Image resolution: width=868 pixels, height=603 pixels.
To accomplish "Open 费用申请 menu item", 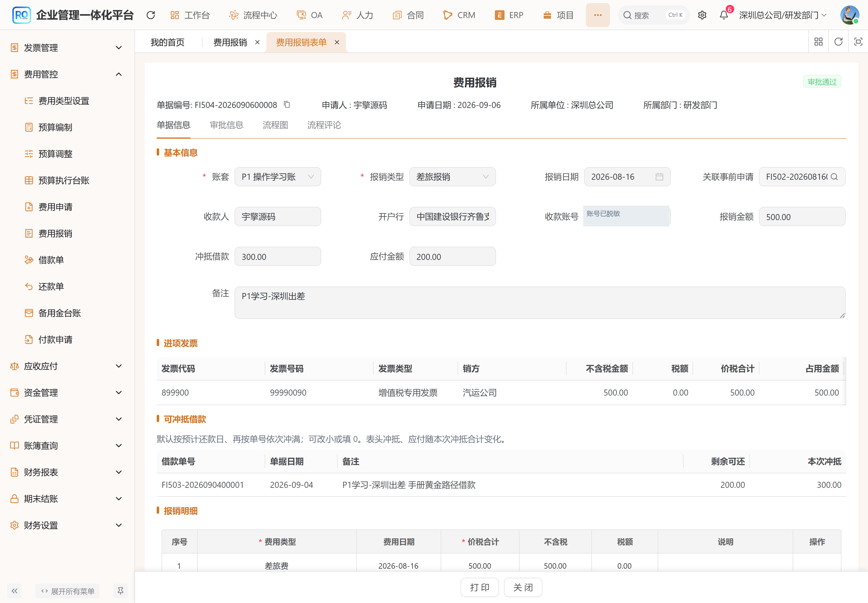I will pos(55,207).
